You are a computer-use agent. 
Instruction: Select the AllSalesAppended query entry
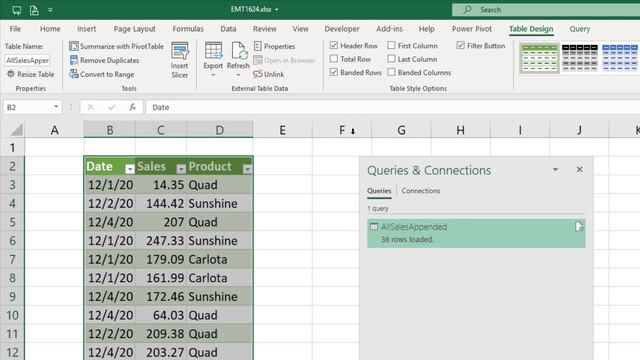tap(476, 233)
